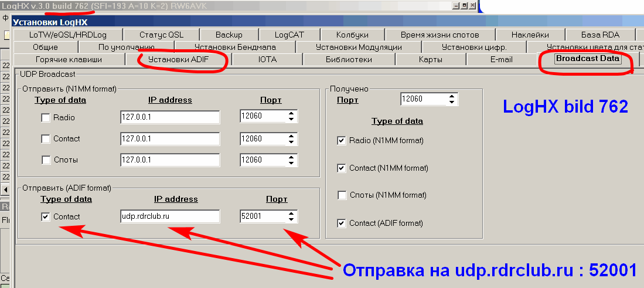Select the Горячие клавиши tab

69,59
